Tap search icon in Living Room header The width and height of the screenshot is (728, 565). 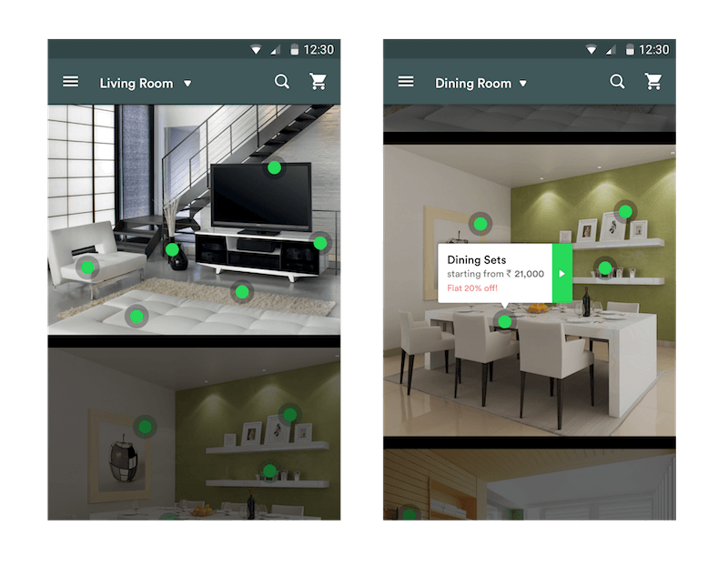[x=282, y=82]
